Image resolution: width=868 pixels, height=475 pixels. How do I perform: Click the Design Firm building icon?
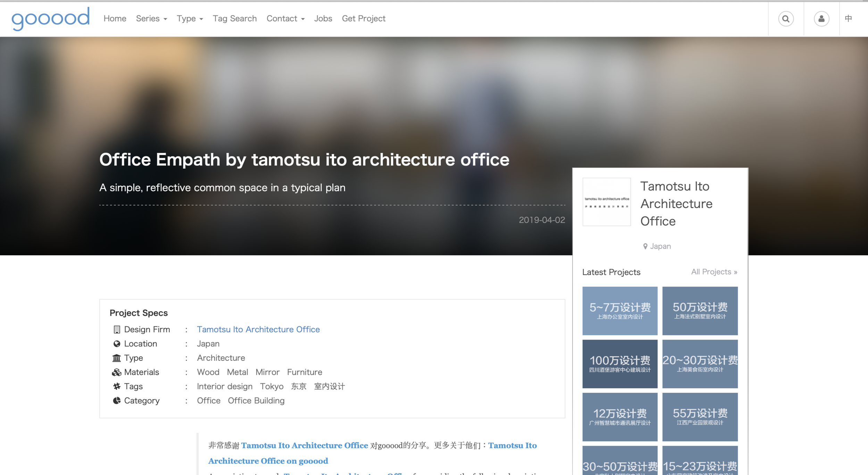click(x=117, y=329)
